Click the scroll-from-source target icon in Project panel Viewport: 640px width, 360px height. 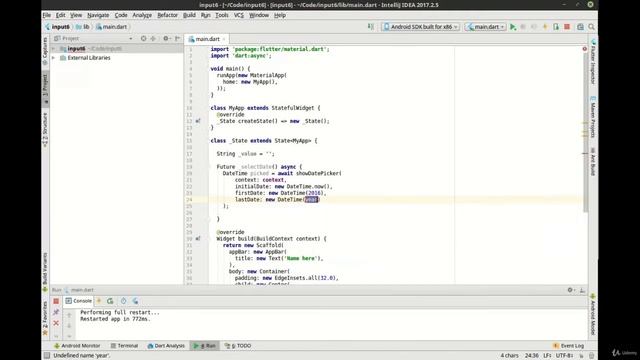[143, 38]
